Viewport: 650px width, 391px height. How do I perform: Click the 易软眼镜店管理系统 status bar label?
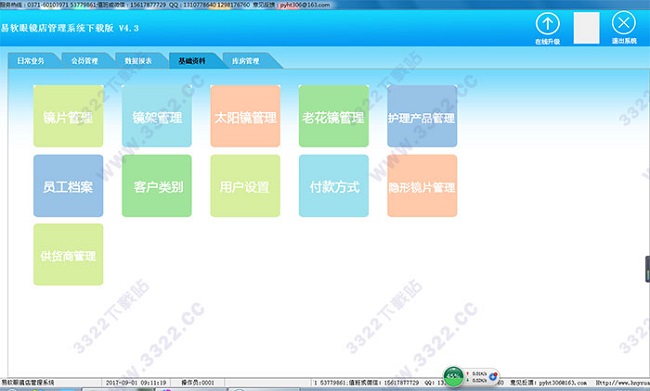click(x=27, y=383)
